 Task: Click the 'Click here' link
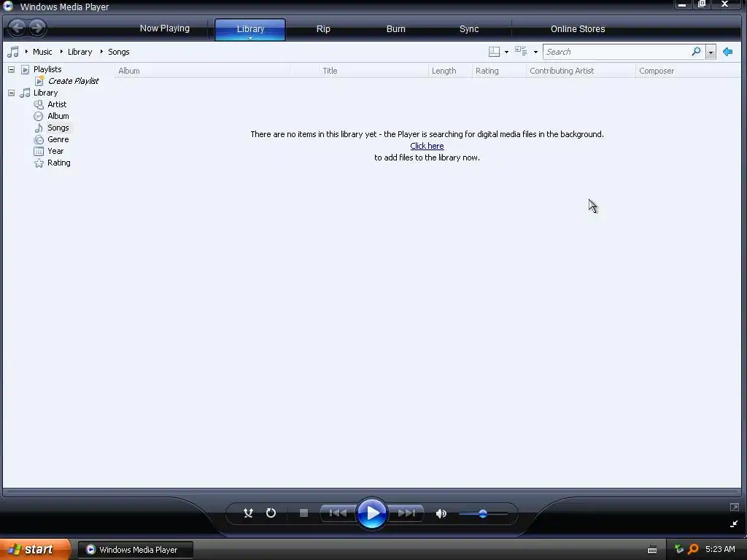pyautogui.click(x=427, y=146)
